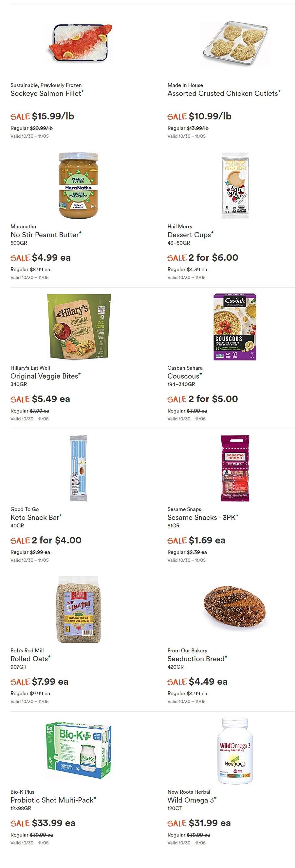Image resolution: width=295 pixels, height=868 pixels.
Task: Open the Sesame Snaps package image
Action: point(235,468)
